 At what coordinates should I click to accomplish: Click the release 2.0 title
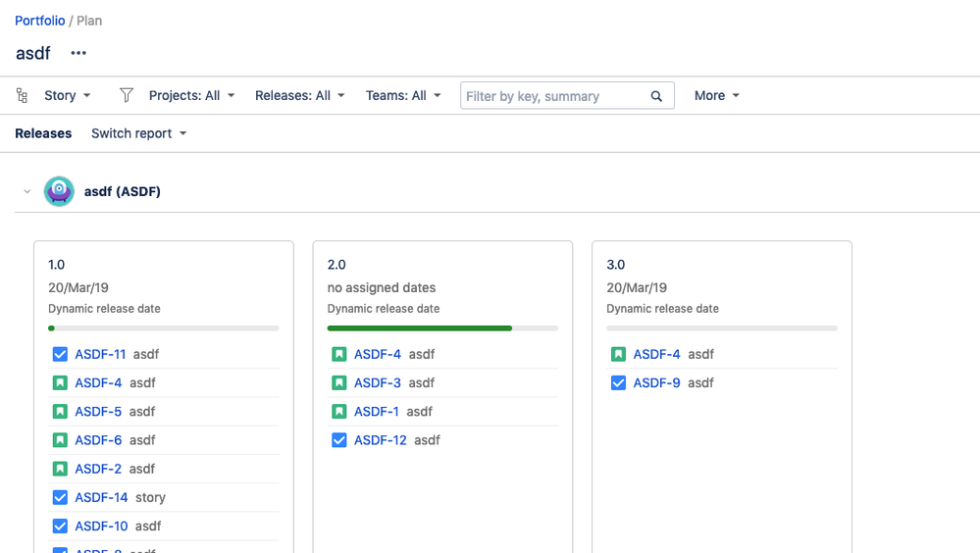[336, 265]
